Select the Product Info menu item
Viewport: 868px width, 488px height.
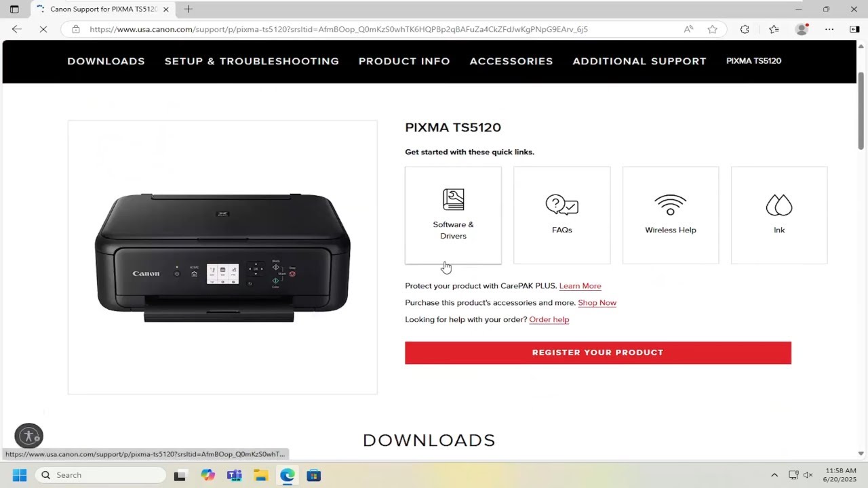[404, 61]
